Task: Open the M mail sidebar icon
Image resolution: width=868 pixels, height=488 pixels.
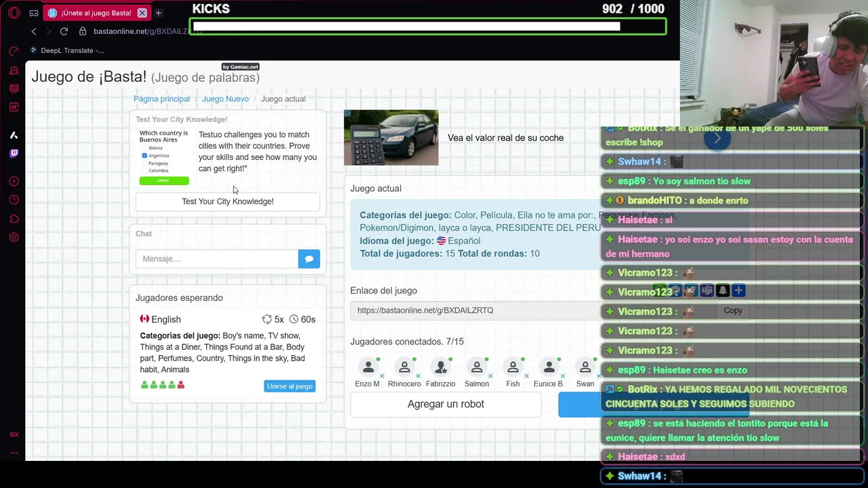Action: 14,106
